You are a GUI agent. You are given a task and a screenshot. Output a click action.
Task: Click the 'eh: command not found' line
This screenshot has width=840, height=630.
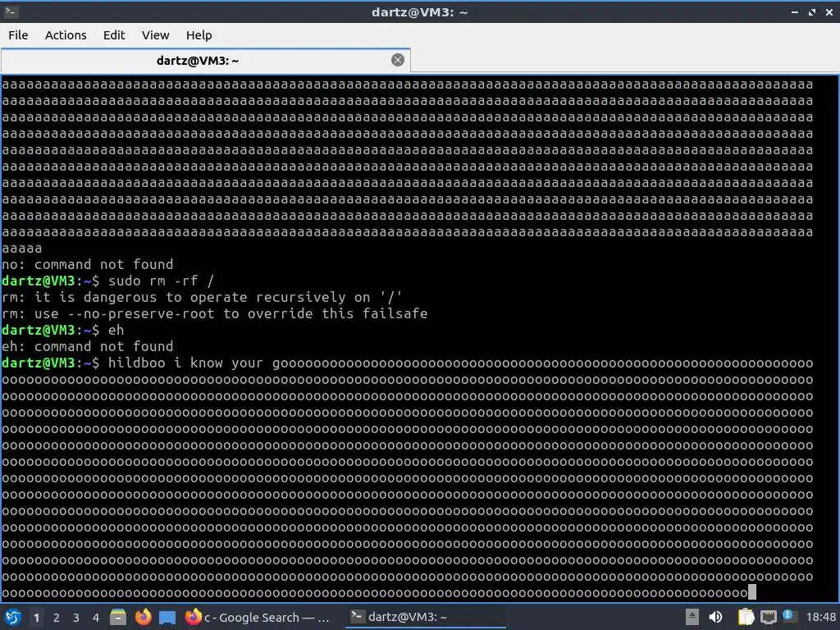click(x=87, y=346)
